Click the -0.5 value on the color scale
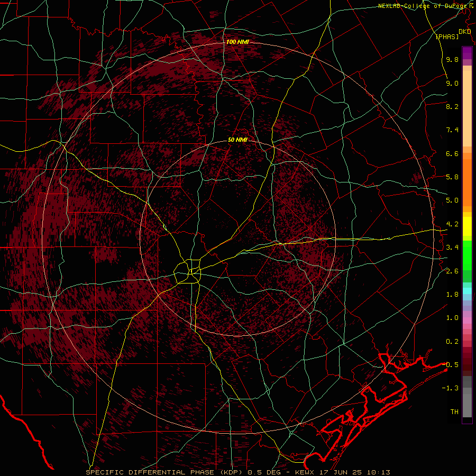The image size is (476, 476). click(x=451, y=365)
